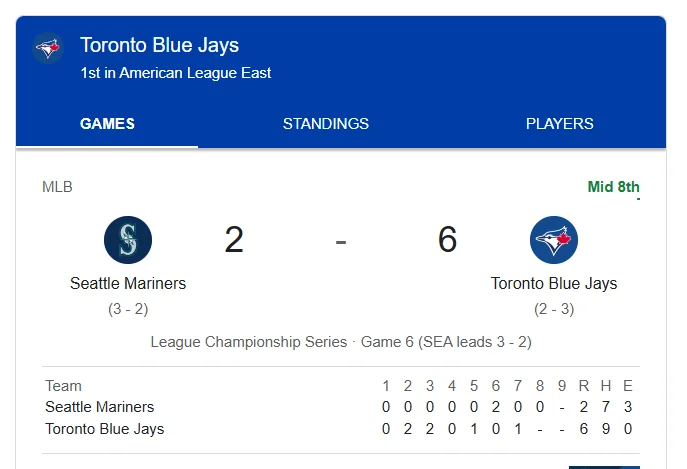Click the 'Team' column header in the box score
Viewport: 687px width, 469px height.
click(63, 386)
